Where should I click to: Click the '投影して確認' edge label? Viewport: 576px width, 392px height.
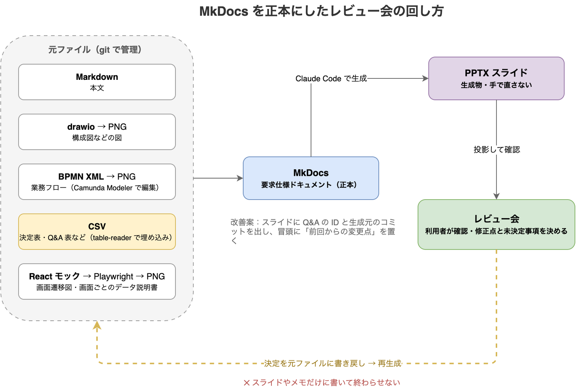click(x=497, y=150)
